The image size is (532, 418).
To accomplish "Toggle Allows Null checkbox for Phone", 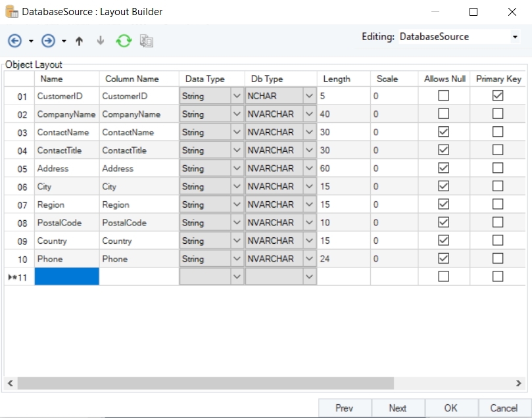I will tap(444, 258).
